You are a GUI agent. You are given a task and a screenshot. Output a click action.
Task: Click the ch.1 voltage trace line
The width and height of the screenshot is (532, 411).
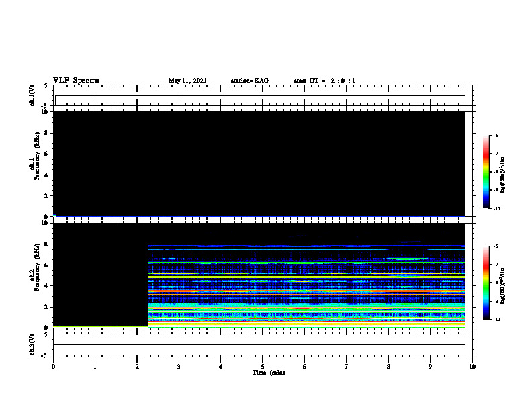(x=261, y=95)
